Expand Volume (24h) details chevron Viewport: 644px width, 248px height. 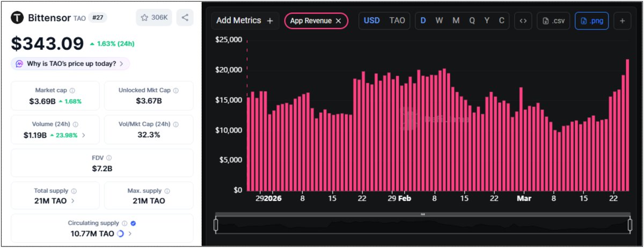pyautogui.click(x=83, y=135)
